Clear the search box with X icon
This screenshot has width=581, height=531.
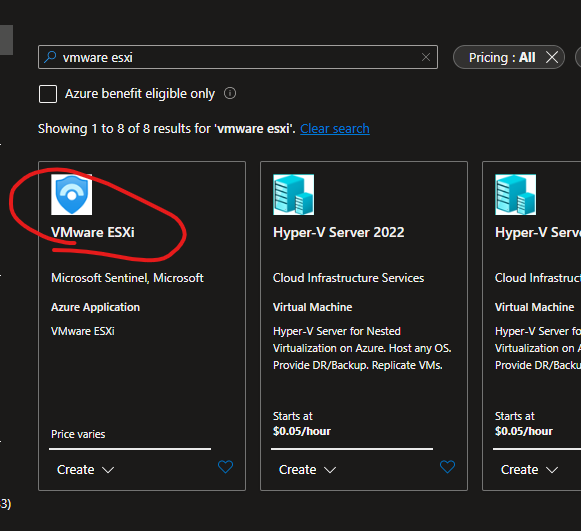tap(426, 57)
